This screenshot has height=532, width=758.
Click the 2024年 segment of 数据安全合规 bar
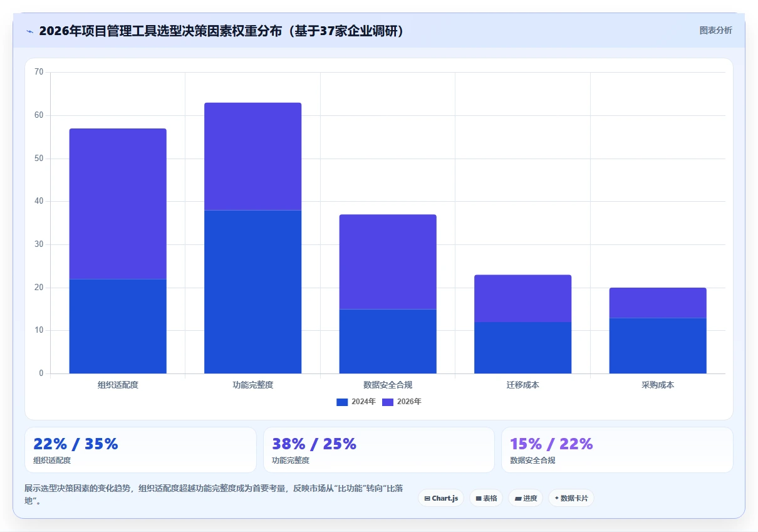(388, 341)
